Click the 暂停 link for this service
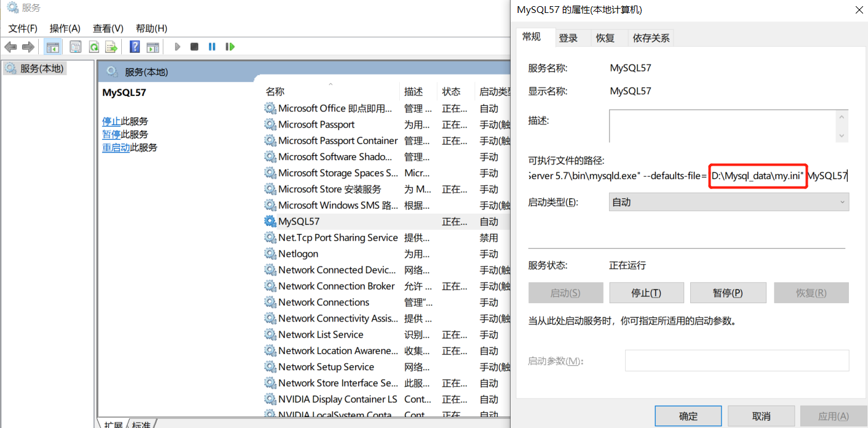The width and height of the screenshot is (868, 428). [x=111, y=134]
